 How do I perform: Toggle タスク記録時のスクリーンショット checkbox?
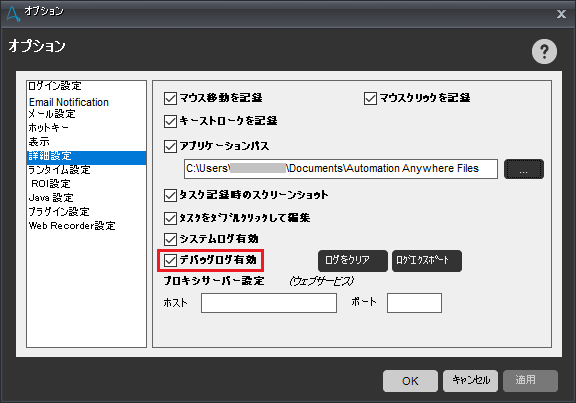[x=170, y=195]
